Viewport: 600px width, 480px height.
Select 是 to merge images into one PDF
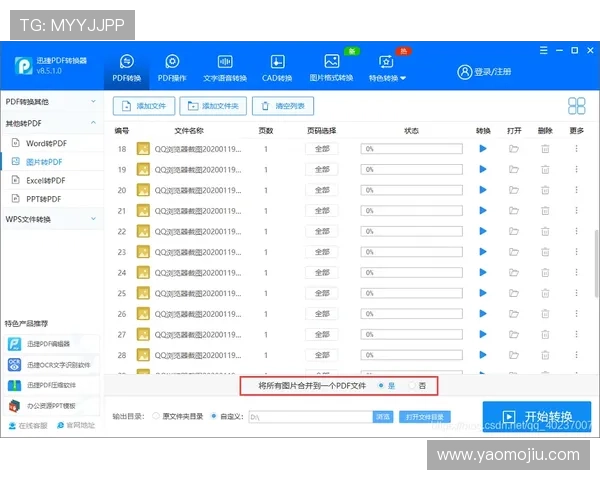tap(380, 385)
